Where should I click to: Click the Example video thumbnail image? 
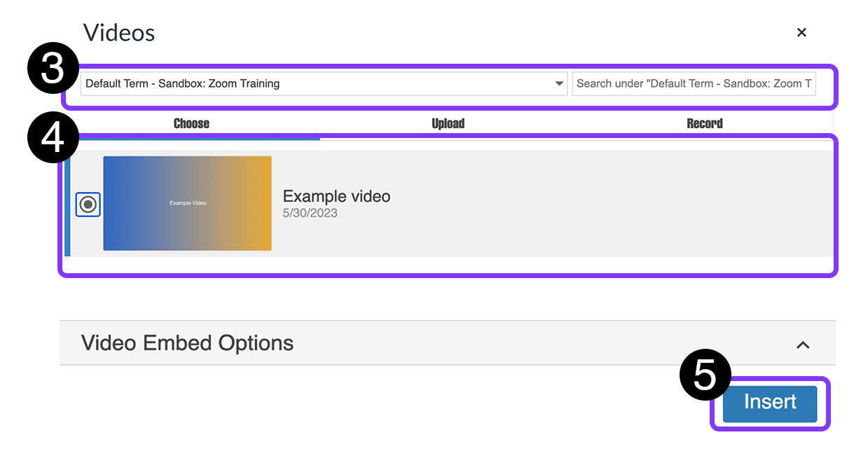tap(187, 203)
